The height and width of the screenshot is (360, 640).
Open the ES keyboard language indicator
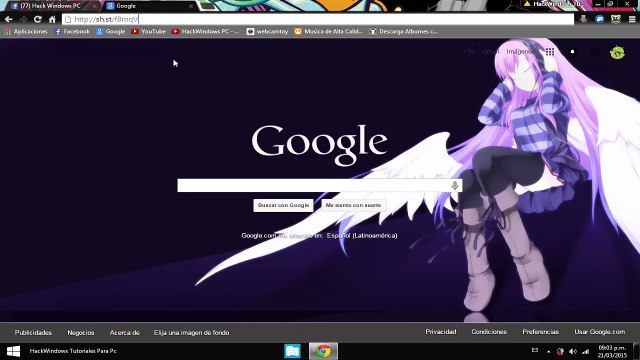pyautogui.click(x=535, y=350)
